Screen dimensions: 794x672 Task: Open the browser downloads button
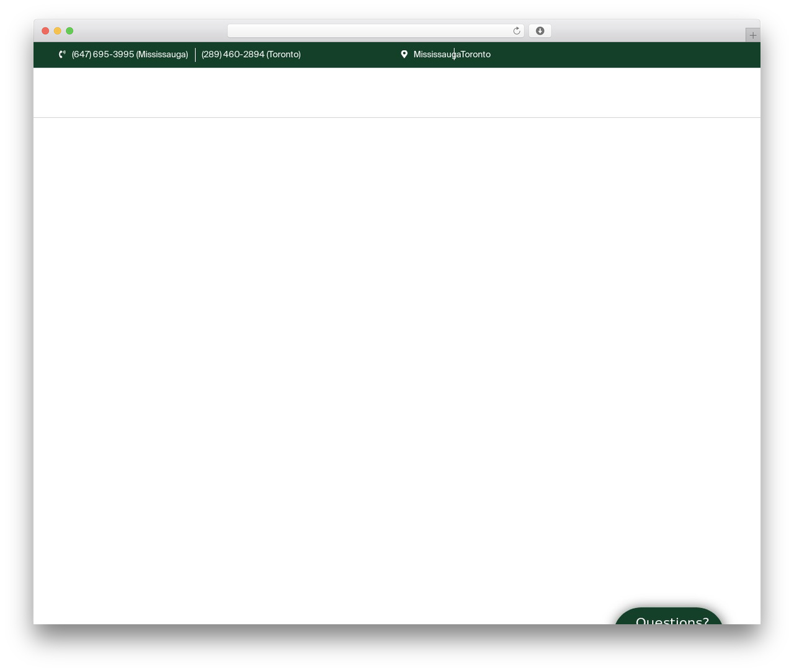[540, 31]
